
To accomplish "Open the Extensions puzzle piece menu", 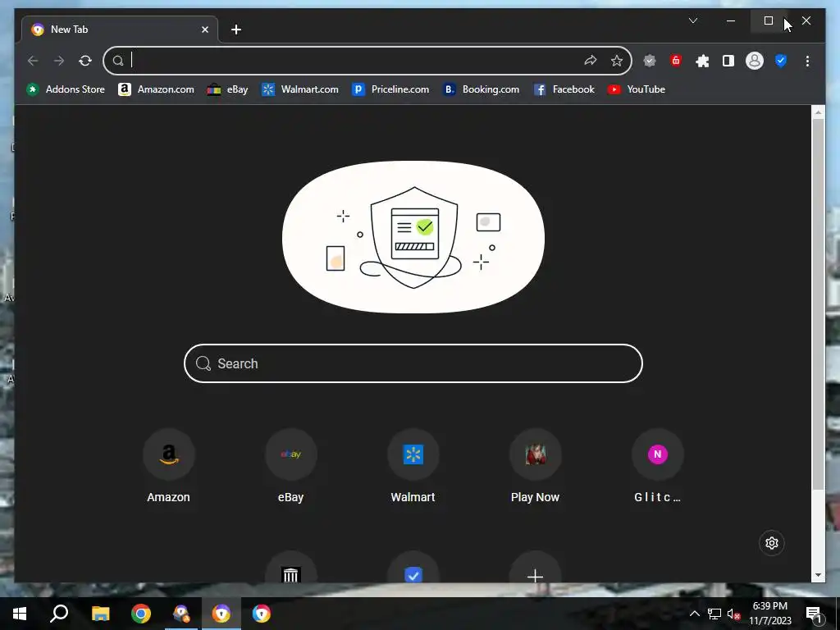I will tap(702, 61).
